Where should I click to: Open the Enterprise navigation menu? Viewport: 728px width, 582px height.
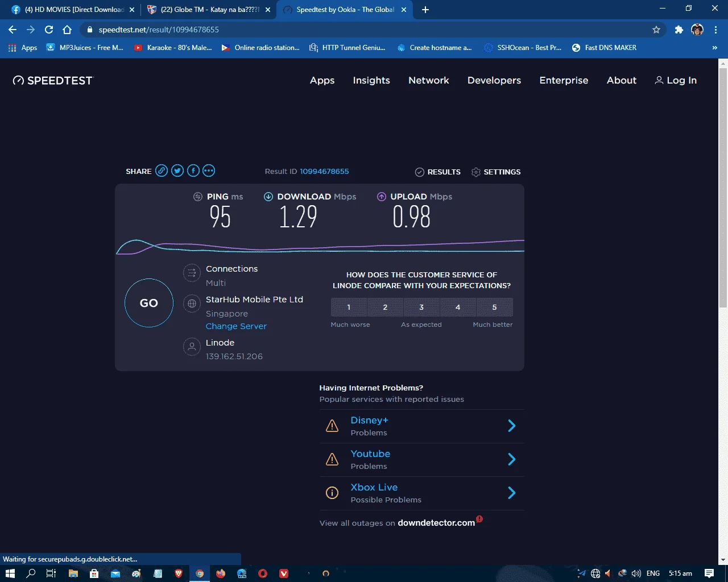pos(564,80)
